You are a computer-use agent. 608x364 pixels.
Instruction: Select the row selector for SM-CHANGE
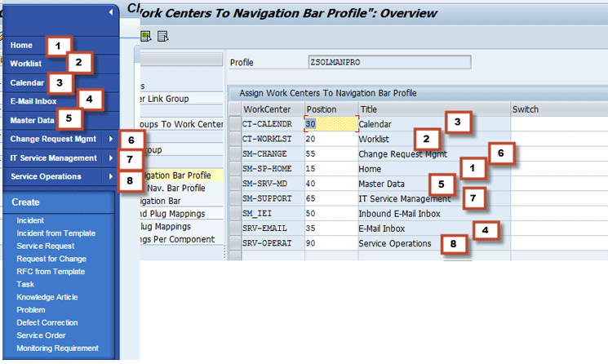click(235, 154)
